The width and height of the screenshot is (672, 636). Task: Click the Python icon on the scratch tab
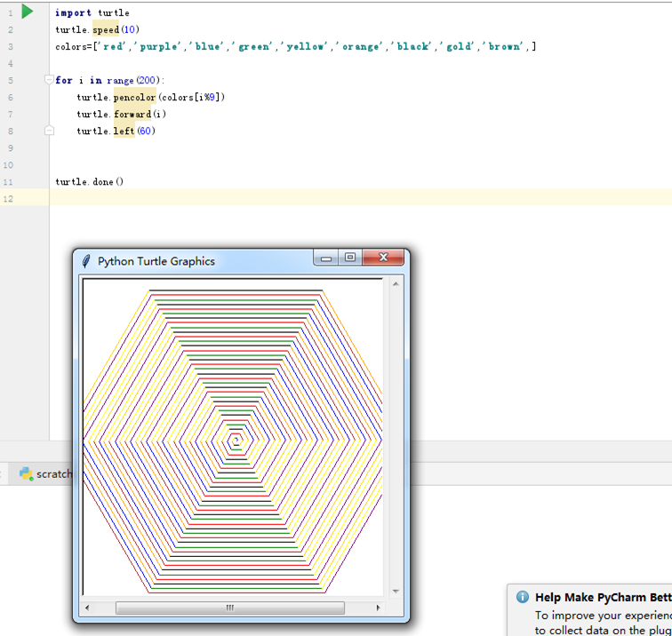coord(27,474)
